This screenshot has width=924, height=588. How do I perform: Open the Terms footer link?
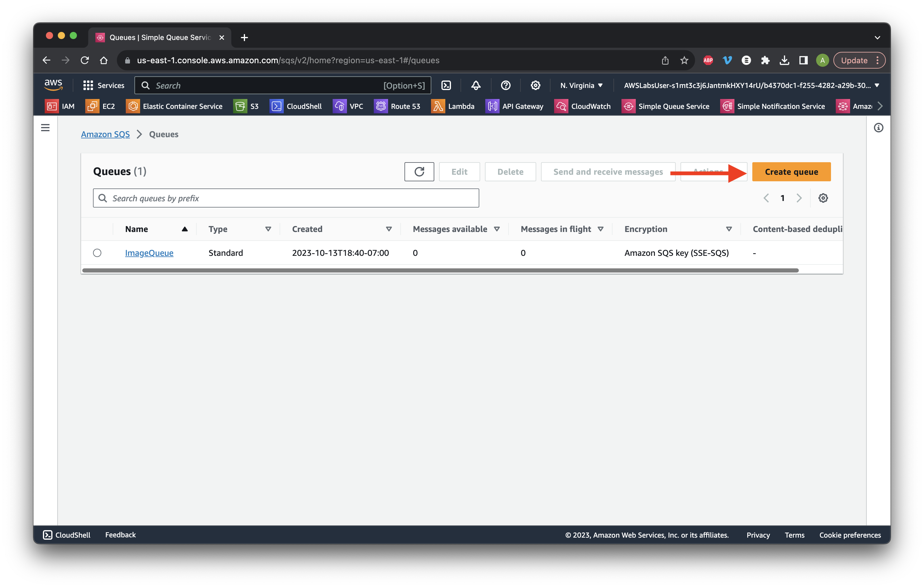pos(794,535)
